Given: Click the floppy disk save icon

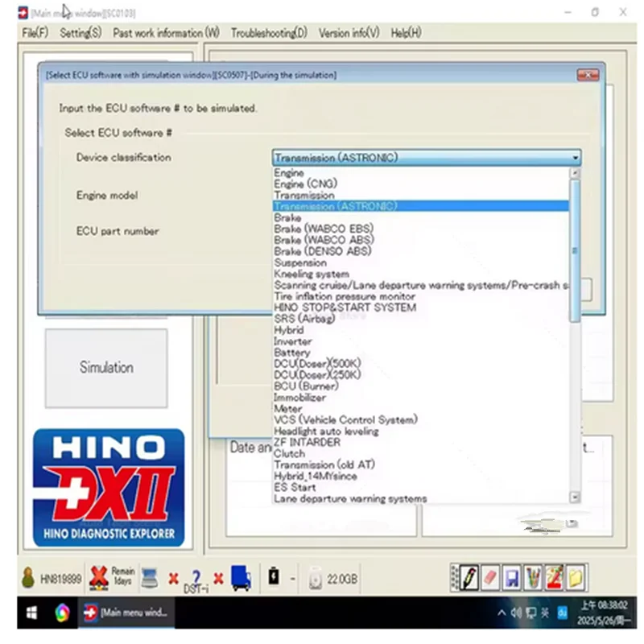Looking at the screenshot, I should coord(512,578).
